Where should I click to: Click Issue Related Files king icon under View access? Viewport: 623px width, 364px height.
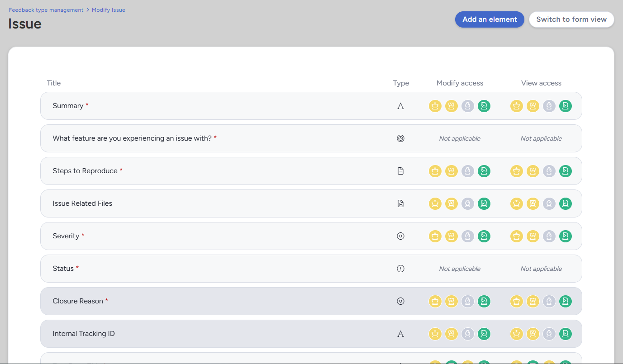coord(517,203)
